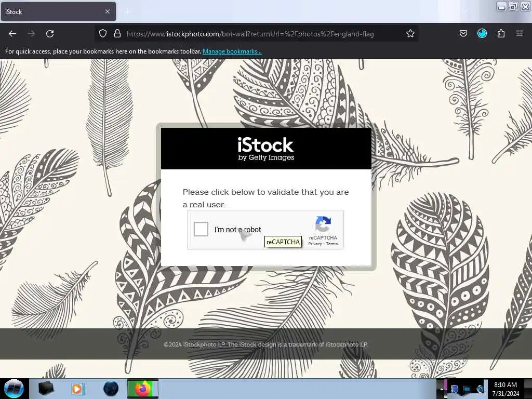
Task: Click the padlock site information icon
Action: tap(117, 34)
